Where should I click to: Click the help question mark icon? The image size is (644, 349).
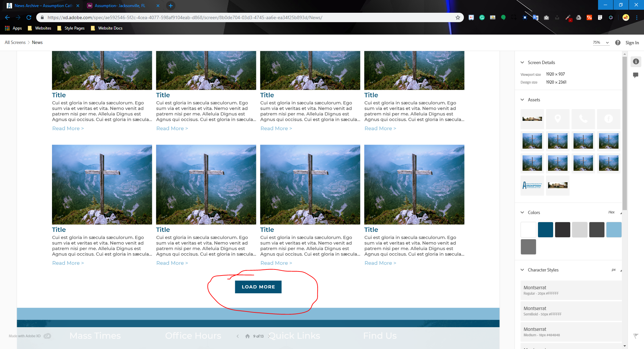pyautogui.click(x=618, y=43)
